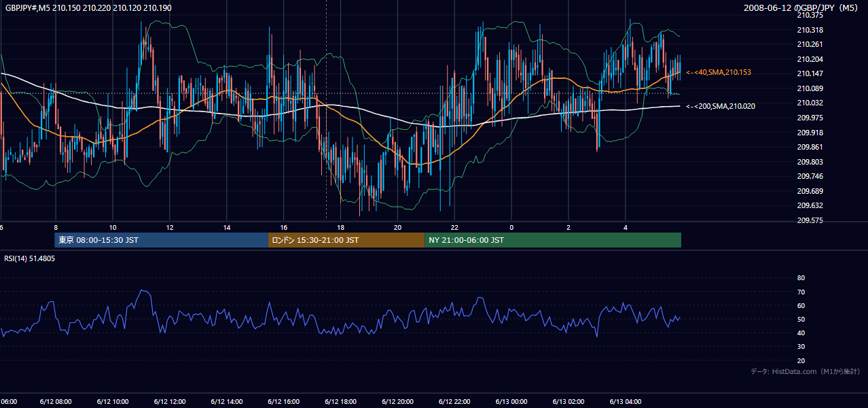
Task: Click the RSI 80 level label
Action: click(x=801, y=278)
